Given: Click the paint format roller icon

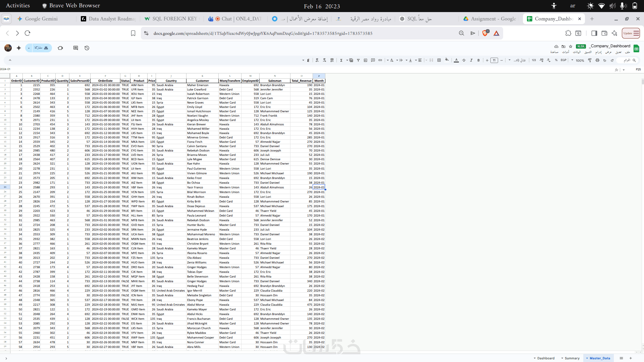Looking at the screenshot, I should [590, 60].
